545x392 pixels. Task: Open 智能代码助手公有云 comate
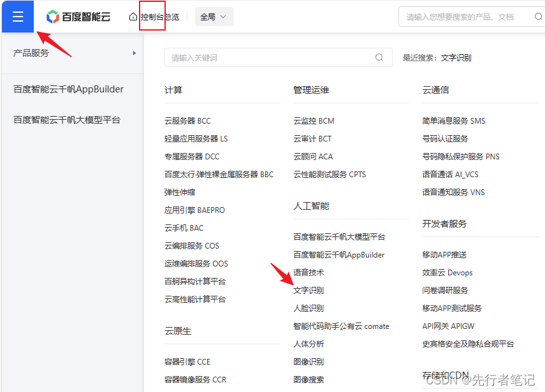[341, 326]
